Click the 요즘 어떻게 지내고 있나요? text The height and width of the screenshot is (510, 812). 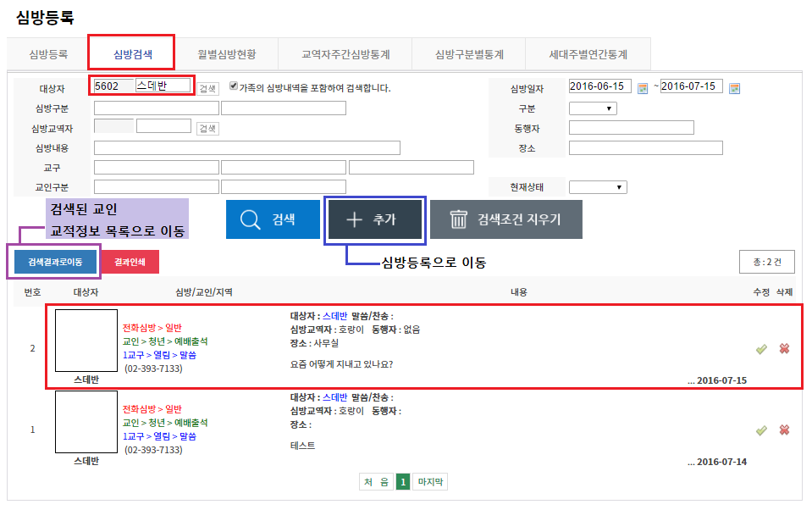tap(341, 364)
